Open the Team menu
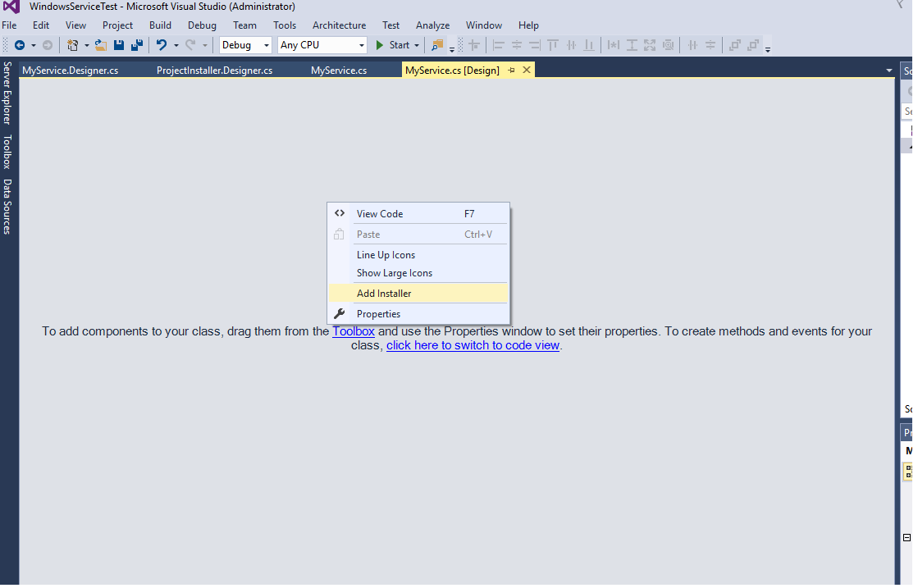The width and height of the screenshot is (918, 588). 244,25
